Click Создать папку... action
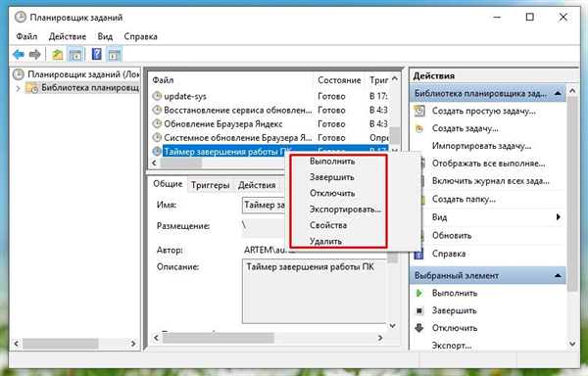This screenshot has height=376, width=588. [x=464, y=199]
